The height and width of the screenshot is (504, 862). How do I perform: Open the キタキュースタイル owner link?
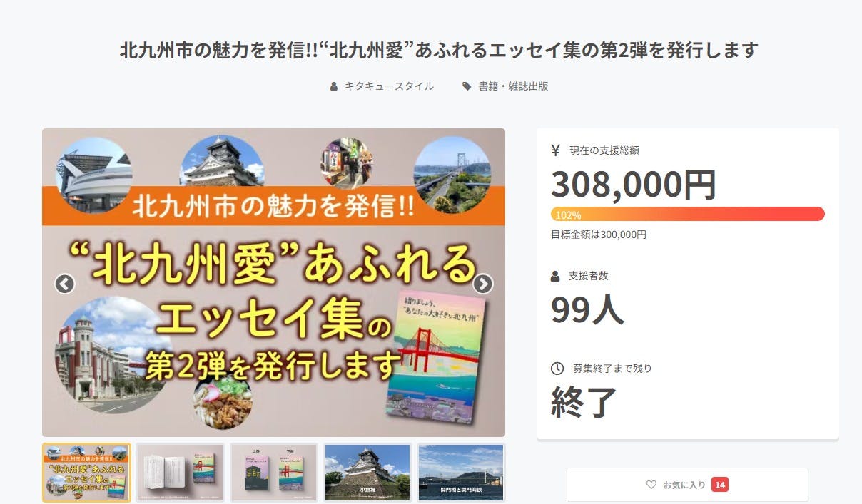point(389,86)
